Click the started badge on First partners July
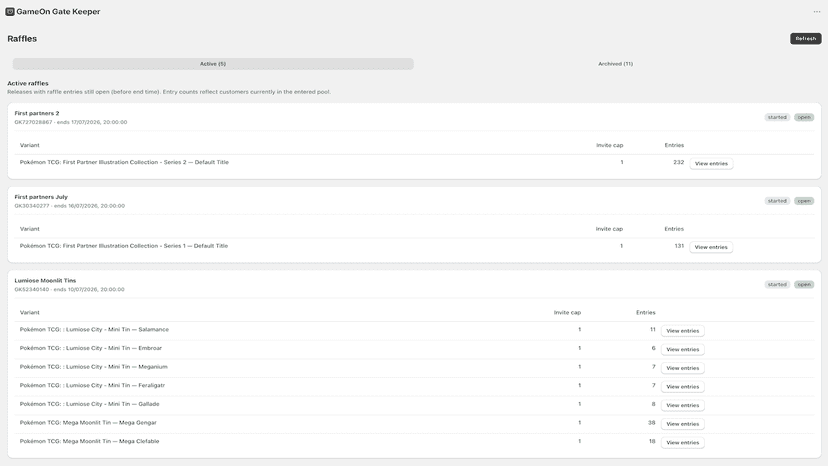This screenshot has height=466, width=828. 777,201
